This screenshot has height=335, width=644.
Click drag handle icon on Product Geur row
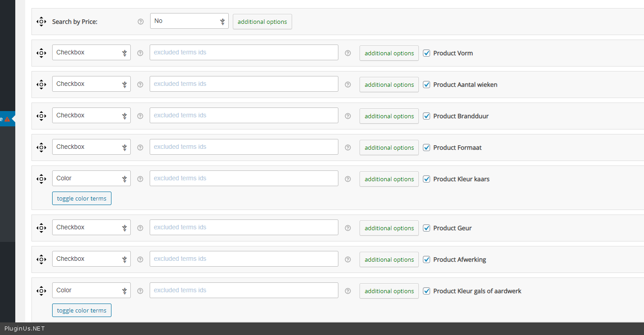(41, 228)
